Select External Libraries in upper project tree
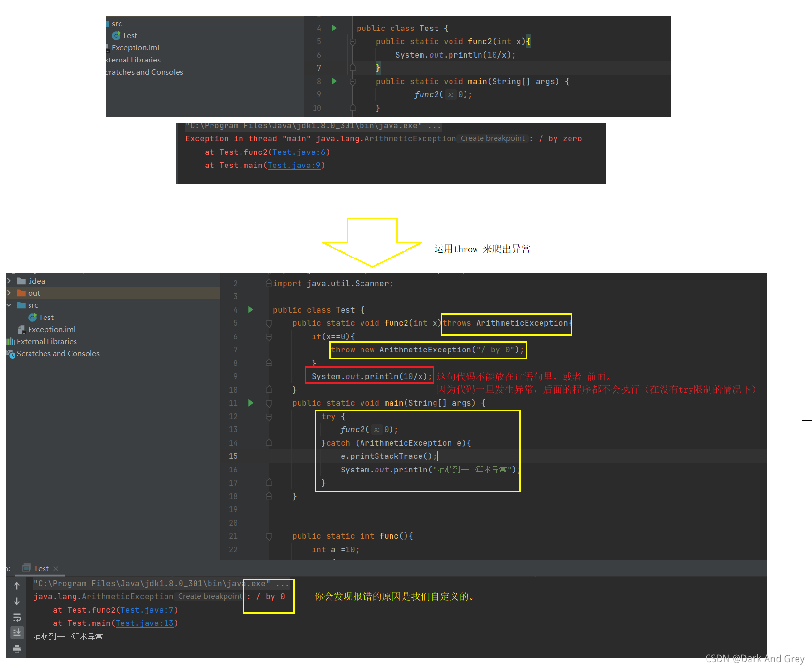Screen dimensions: 812x669 [134, 60]
